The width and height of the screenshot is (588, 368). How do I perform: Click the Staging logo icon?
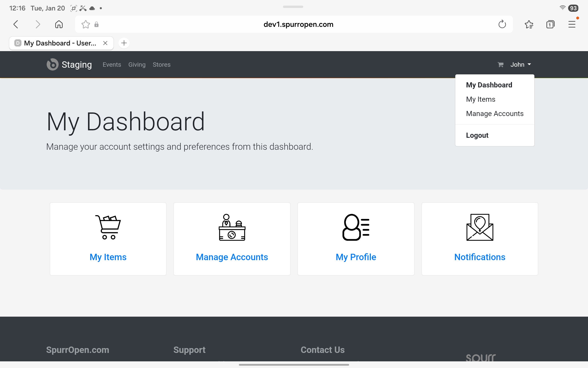(53, 65)
